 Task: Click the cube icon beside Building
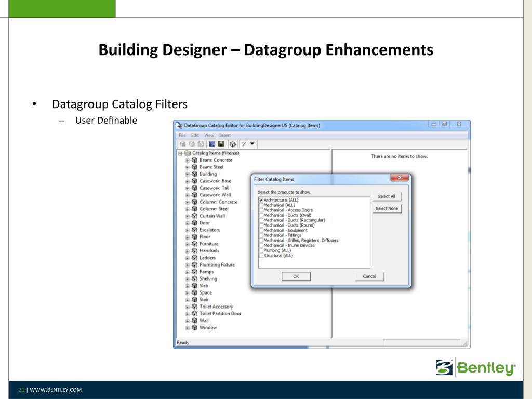point(194,174)
